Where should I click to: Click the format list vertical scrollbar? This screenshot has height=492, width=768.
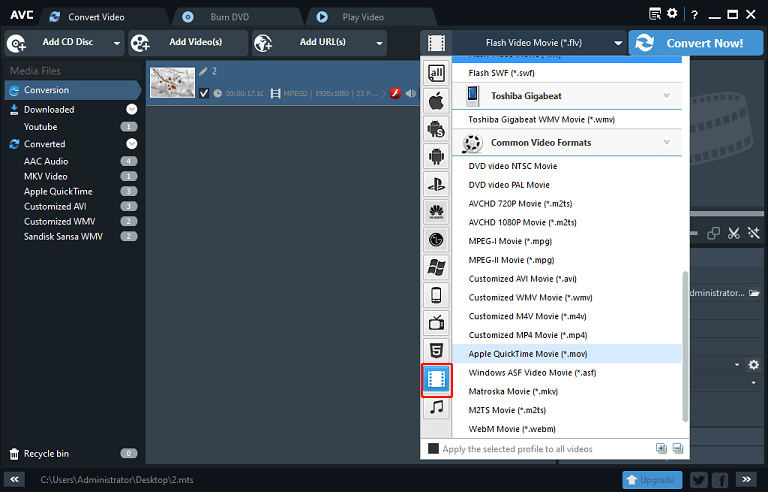click(x=685, y=346)
